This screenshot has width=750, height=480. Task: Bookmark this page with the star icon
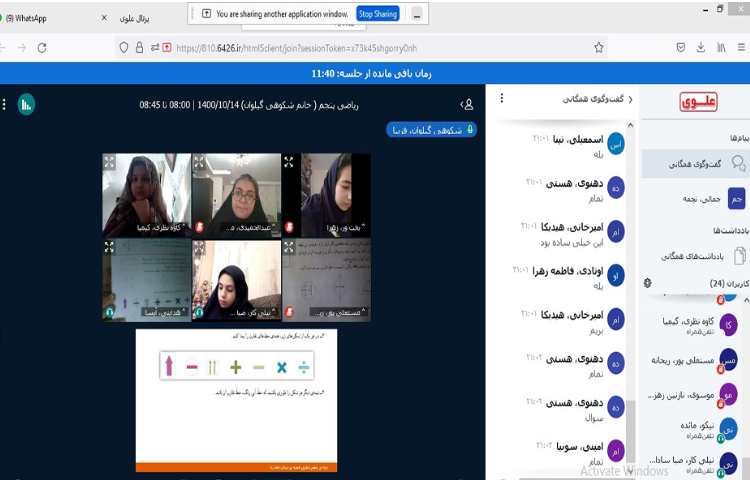[x=598, y=47]
